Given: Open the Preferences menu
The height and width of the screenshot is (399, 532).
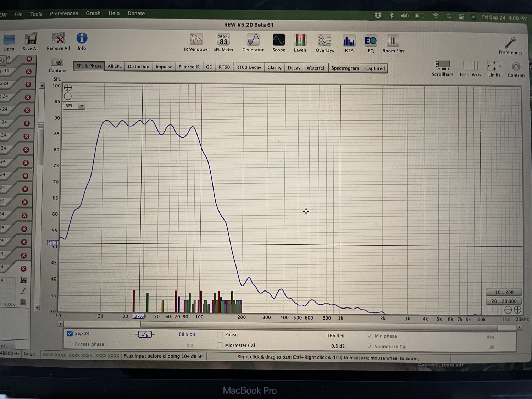Looking at the screenshot, I should (64, 13).
